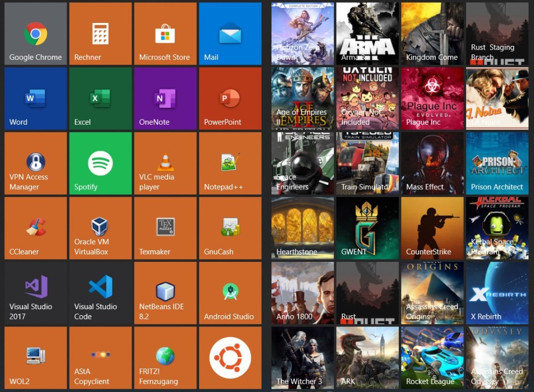Launch The Witcher 3 tile
The height and width of the screenshot is (392, 534).
303,358
